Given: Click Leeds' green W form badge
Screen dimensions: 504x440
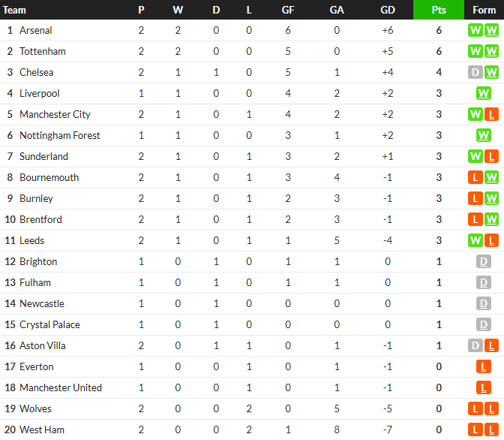Looking at the screenshot, I should (x=475, y=240).
